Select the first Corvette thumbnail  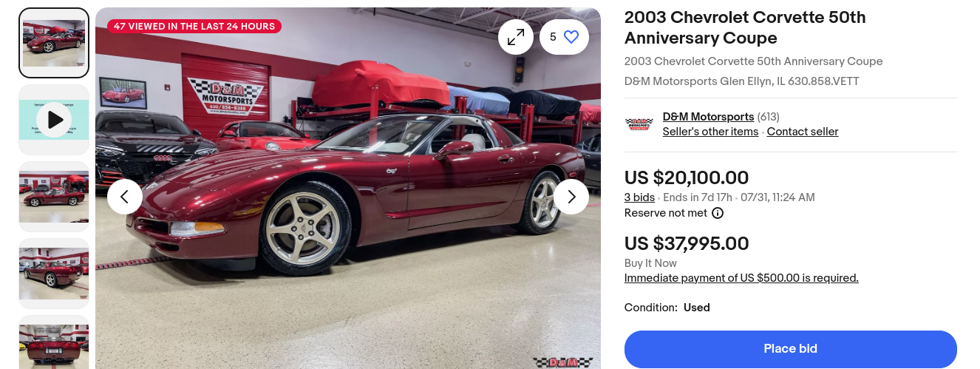pyautogui.click(x=54, y=43)
